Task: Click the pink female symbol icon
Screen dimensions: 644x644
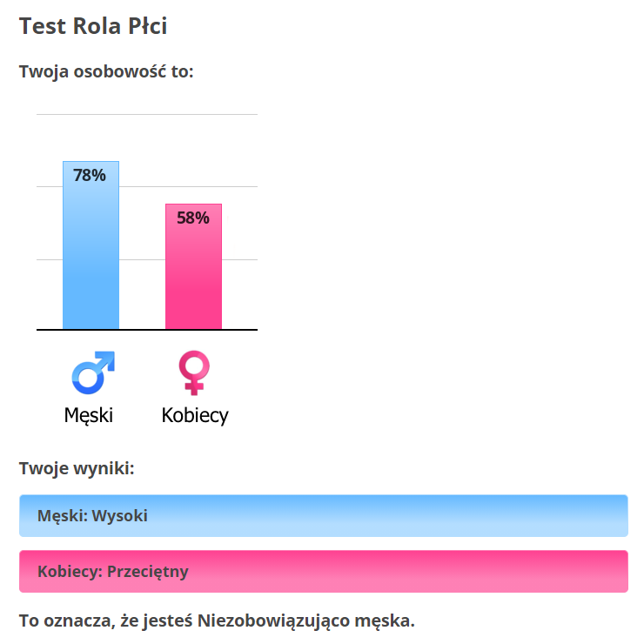Action: [194, 372]
